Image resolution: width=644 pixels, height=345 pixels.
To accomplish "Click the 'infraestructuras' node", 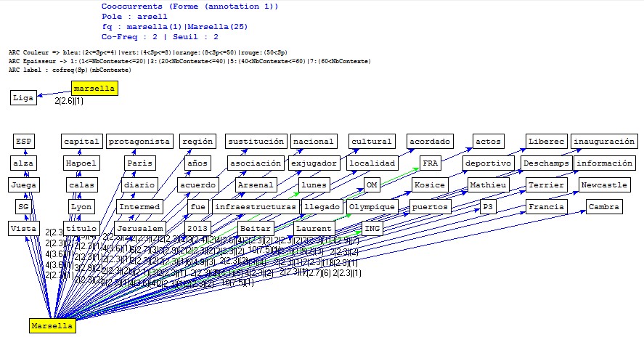I will coord(256,206).
